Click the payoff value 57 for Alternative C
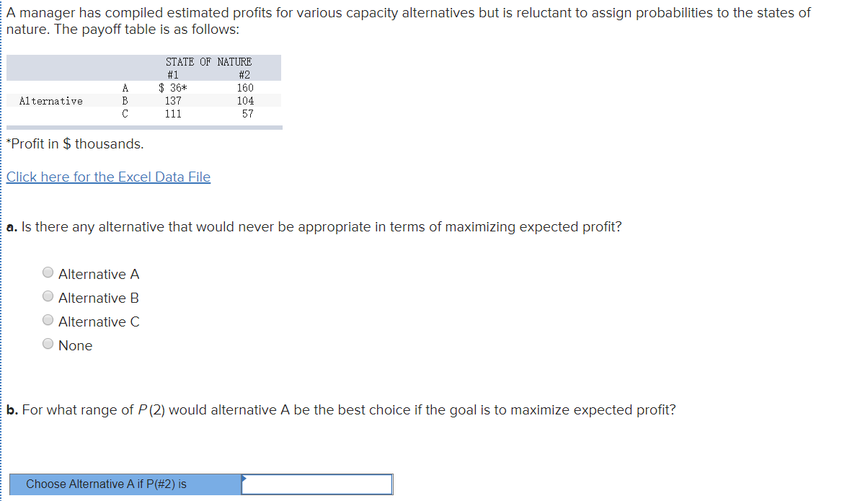The width and height of the screenshot is (868, 501). click(247, 113)
